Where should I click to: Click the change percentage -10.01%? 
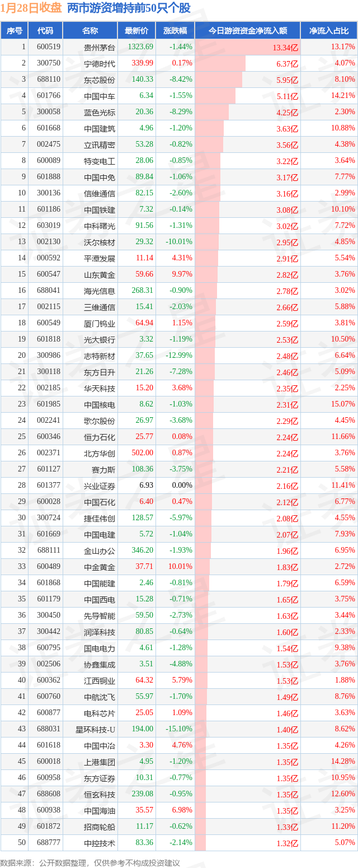point(179,242)
